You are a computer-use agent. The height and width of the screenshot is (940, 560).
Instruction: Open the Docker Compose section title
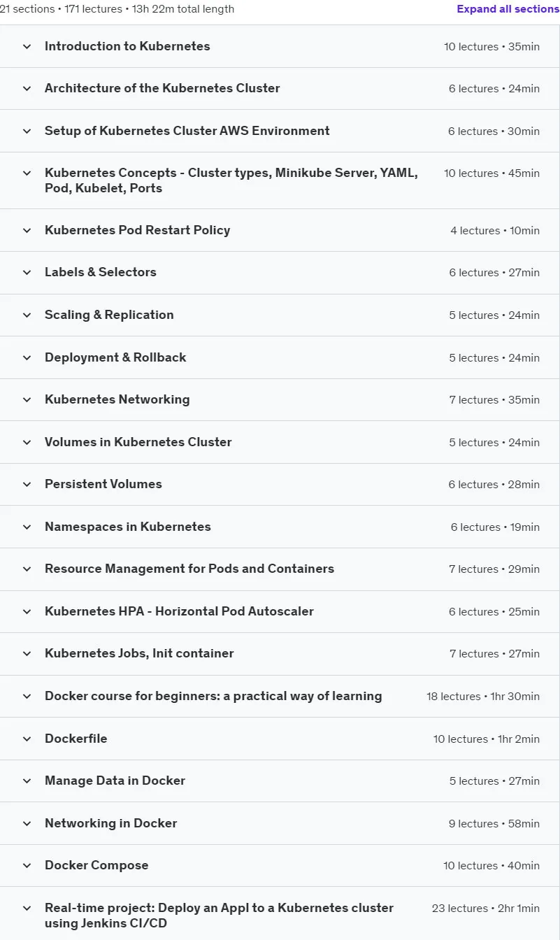click(x=96, y=865)
